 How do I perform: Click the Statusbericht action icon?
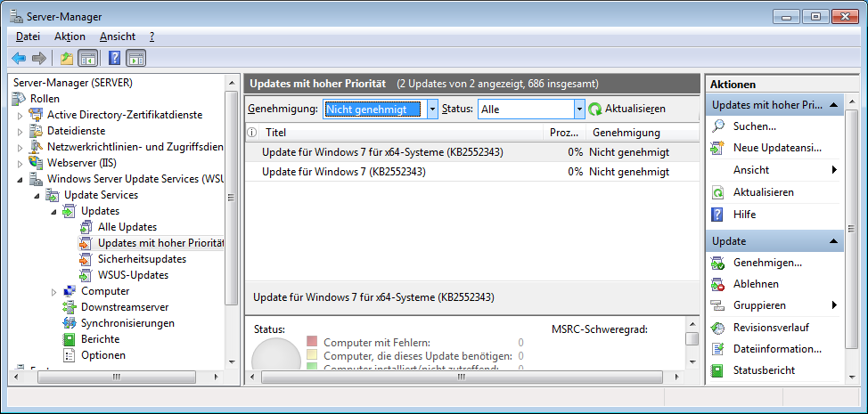(x=718, y=370)
